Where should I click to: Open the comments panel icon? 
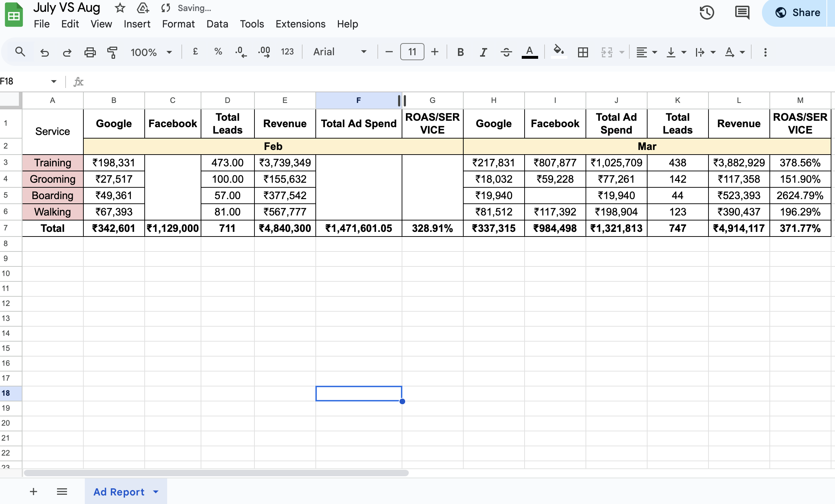pos(742,13)
